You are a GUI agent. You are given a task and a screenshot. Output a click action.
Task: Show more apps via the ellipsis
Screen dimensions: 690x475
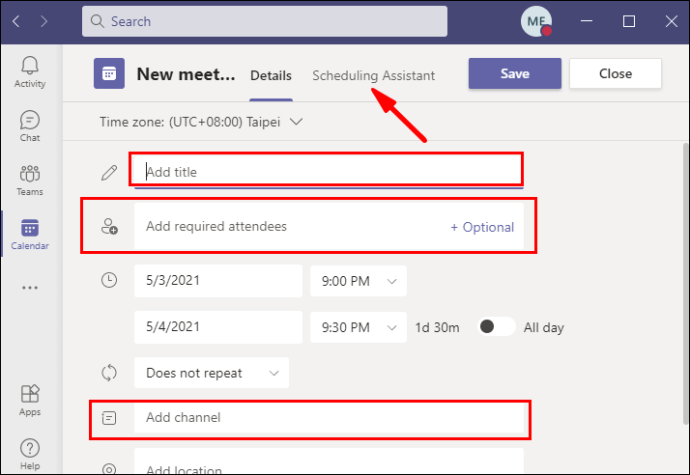click(x=30, y=288)
